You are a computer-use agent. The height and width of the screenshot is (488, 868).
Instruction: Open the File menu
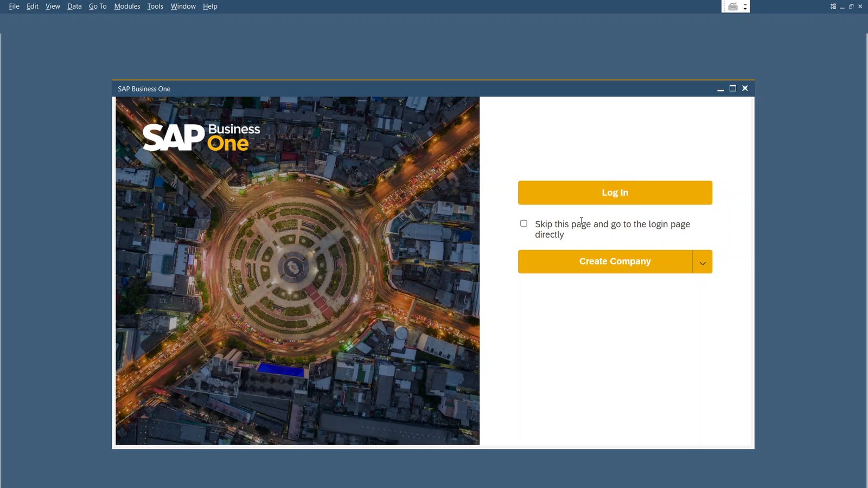[14, 7]
